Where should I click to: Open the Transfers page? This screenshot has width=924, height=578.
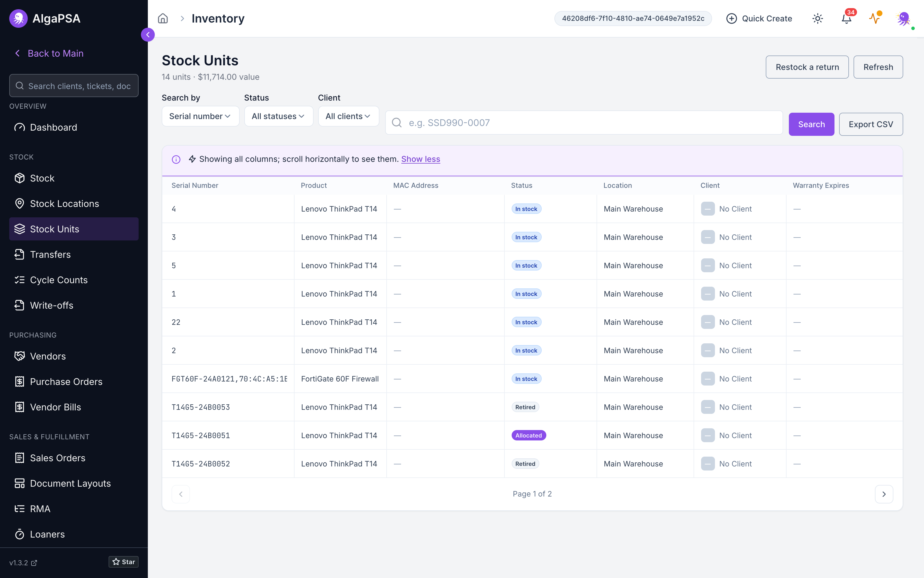click(x=74, y=255)
